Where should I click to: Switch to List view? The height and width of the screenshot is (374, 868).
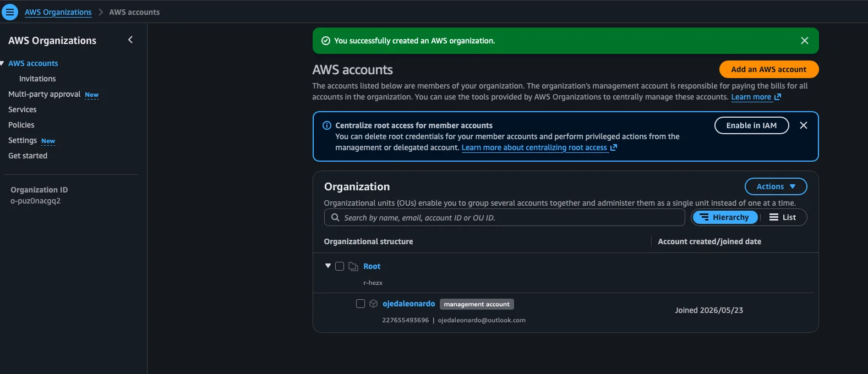coord(783,217)
